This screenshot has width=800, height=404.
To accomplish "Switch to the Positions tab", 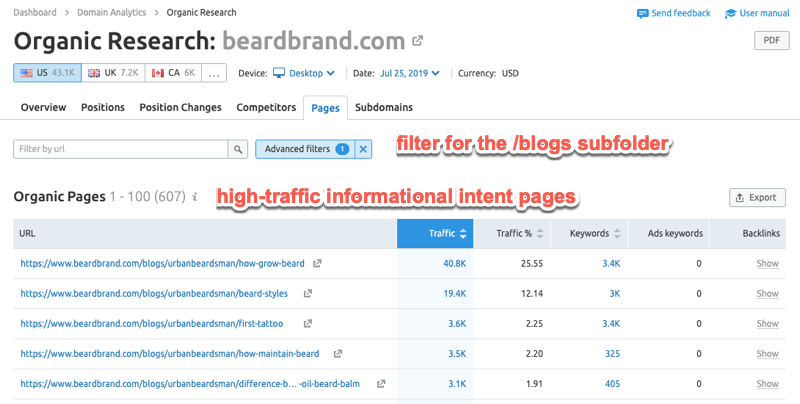I will coord(103,108).
